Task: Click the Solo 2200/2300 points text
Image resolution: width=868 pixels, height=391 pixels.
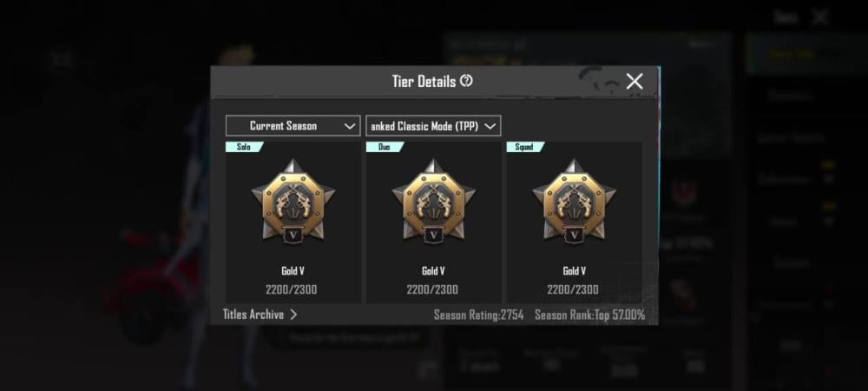Action: pos(291,289)
